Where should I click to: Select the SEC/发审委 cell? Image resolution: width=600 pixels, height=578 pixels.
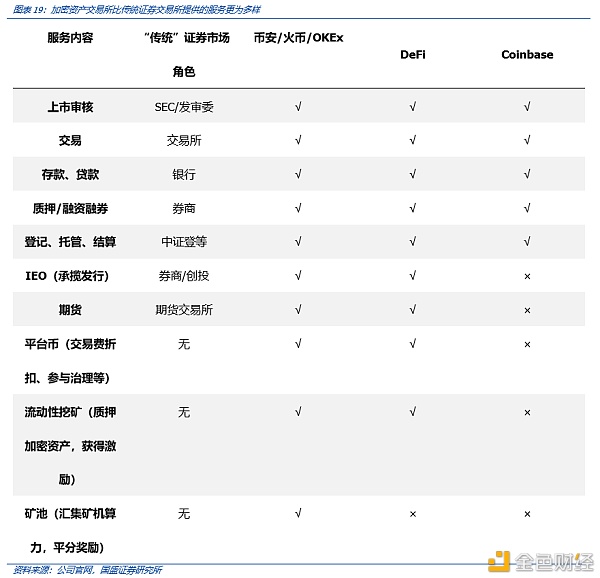point(184,107)
